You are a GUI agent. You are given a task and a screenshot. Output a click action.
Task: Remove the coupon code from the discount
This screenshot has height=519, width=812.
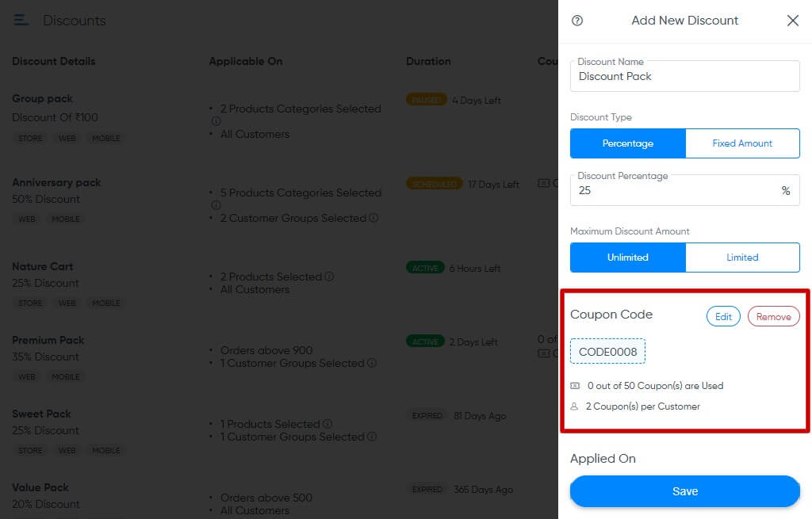coord(773,315)
